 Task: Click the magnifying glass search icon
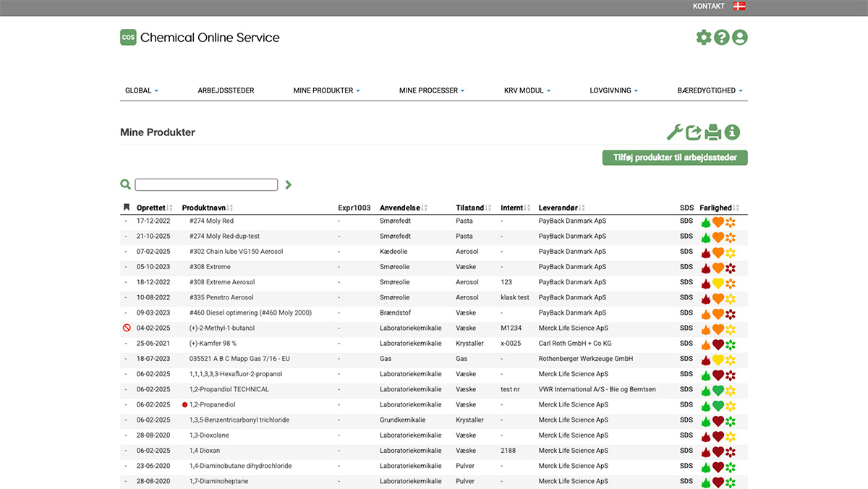click(x=126, y=184)
